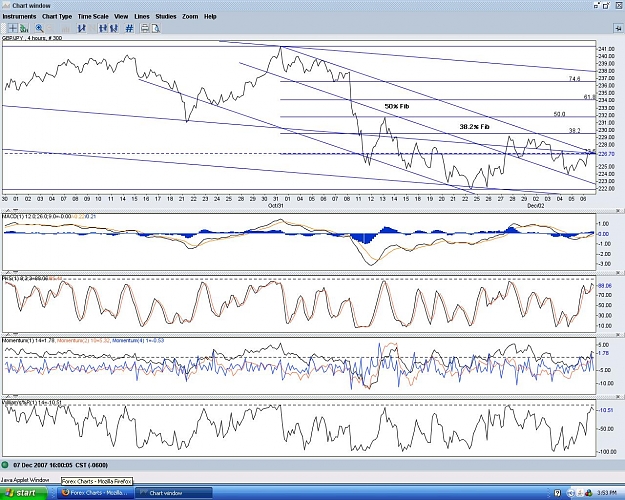Iconify the Chart window frame

click(597, 6)
